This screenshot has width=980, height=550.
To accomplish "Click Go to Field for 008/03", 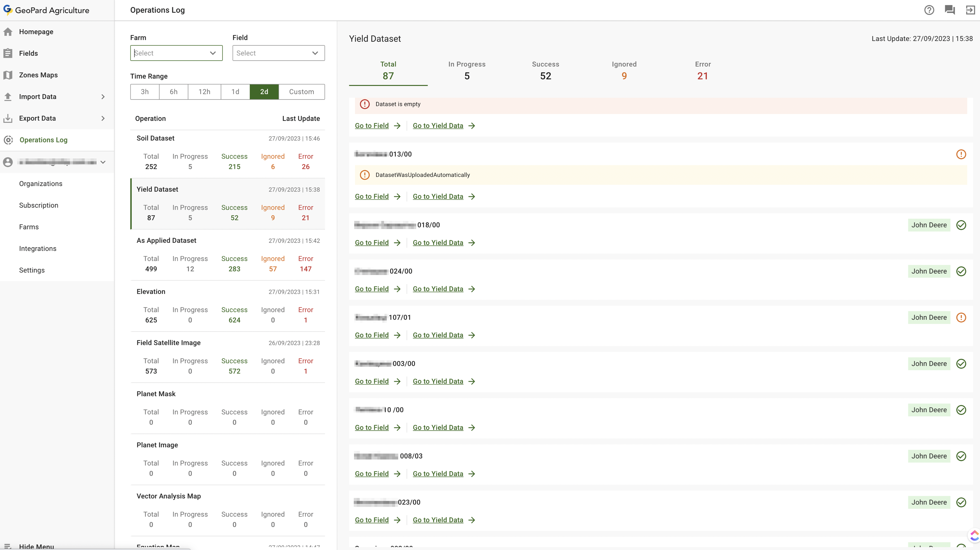I will 372,474.
